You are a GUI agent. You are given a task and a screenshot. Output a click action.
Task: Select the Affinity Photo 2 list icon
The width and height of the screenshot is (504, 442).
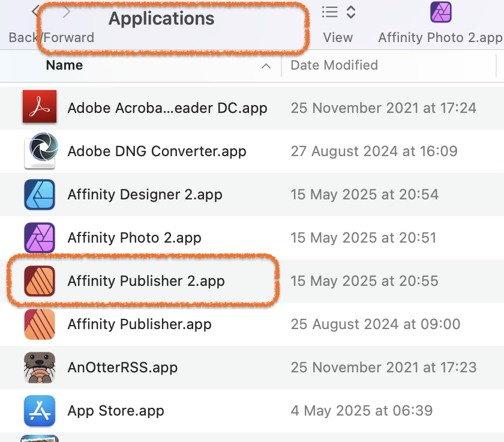pos(40,237)
